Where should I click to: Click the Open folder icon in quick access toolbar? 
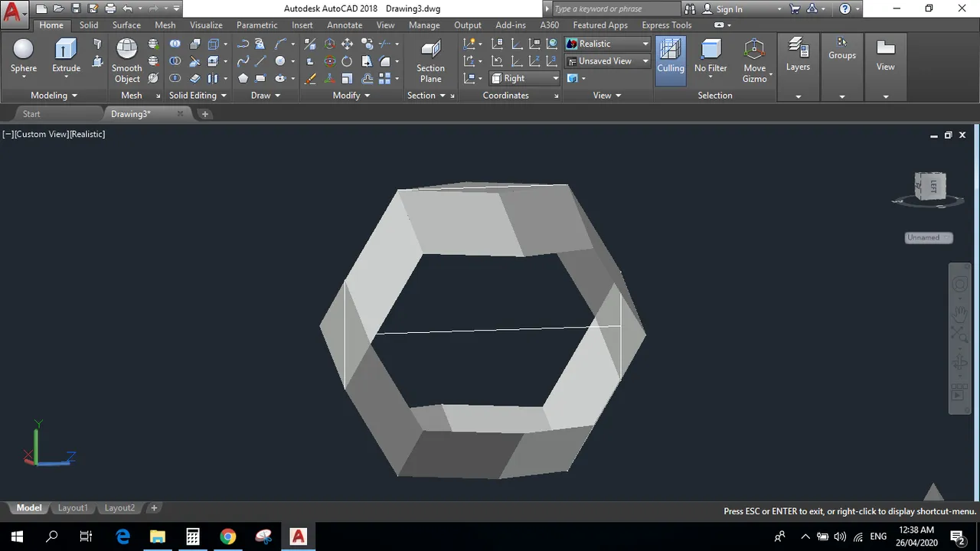(x=58, y=9)
